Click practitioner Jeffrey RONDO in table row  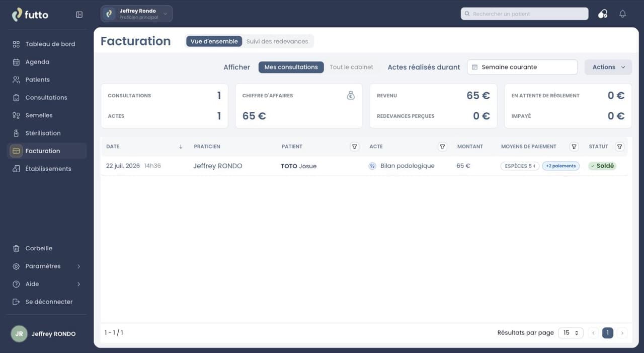218,166
